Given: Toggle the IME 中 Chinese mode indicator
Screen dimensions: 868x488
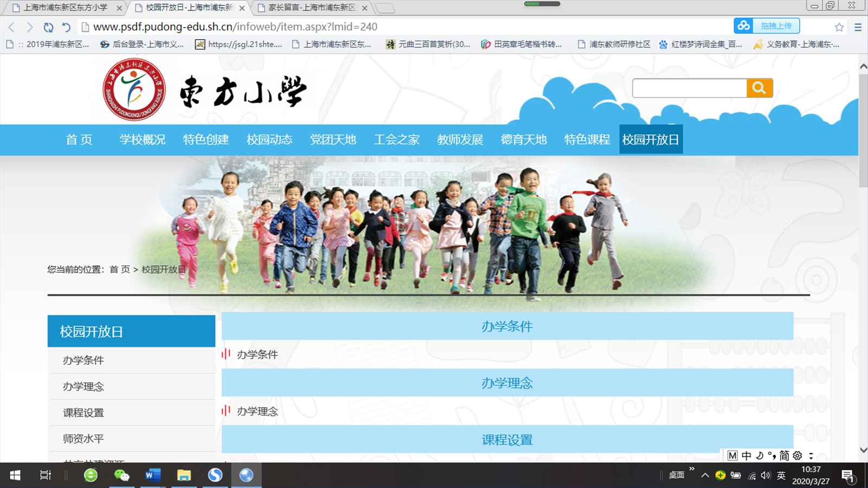Looking at the screenshot, I should point(747,455).
